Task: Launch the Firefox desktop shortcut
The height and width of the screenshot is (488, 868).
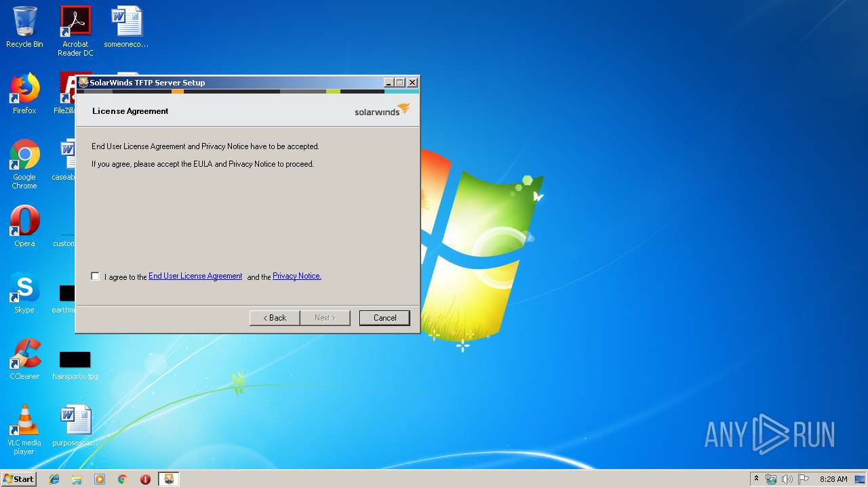Action: (24, 94)
